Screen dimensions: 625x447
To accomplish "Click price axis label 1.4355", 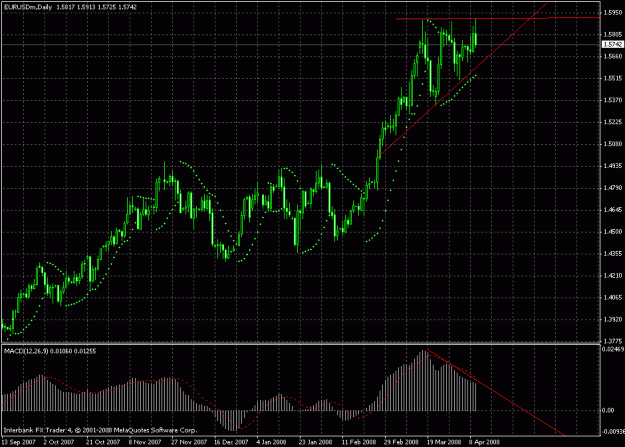I will coord(613,254).
